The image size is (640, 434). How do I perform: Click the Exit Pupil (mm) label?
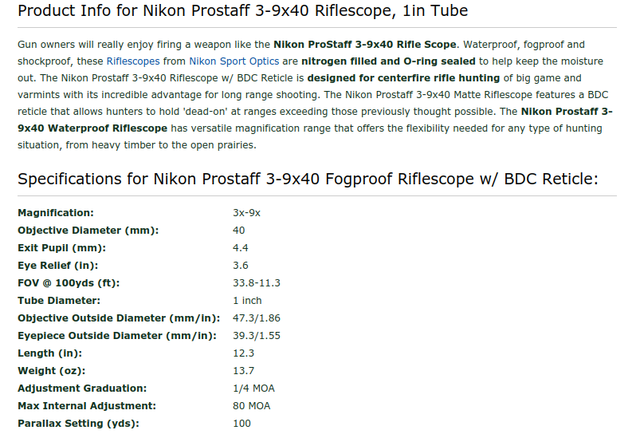tap(62, 248)
